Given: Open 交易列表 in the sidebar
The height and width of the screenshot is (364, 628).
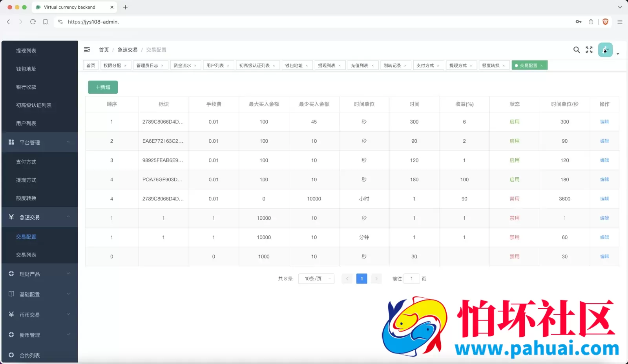Looking at the screenshot, I should tap(26, 255).
